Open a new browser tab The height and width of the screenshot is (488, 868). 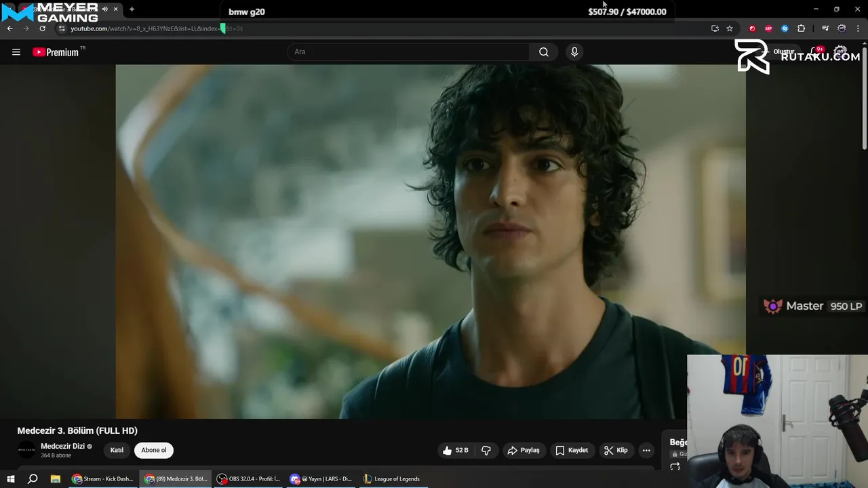tap(132, 9)
